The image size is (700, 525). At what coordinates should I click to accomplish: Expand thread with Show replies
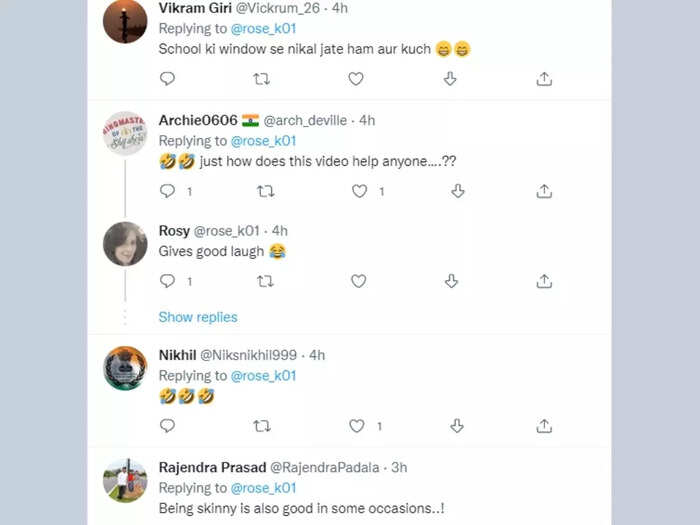click(198, 317)
